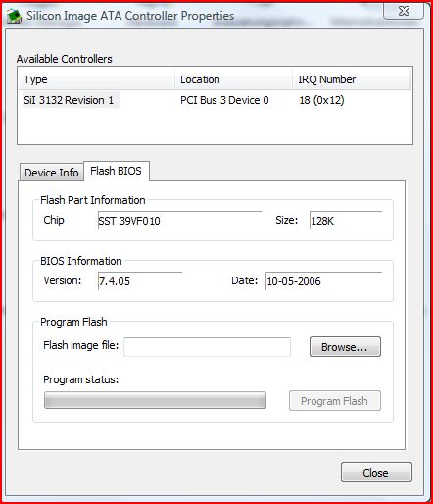This screenshot has width=433, height=504.
Task: Click the disabled Program Flash button
Action: 335,401
